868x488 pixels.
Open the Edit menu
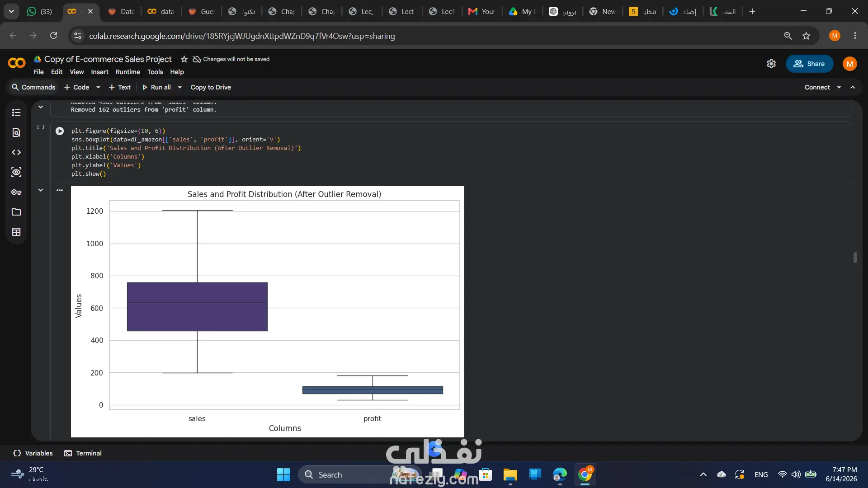[57, 72]
